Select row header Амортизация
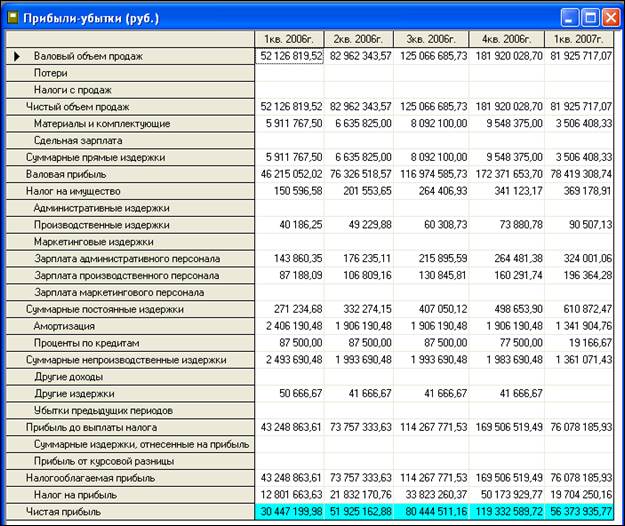This screenshot has height=526, width=625. click(130, 326)
